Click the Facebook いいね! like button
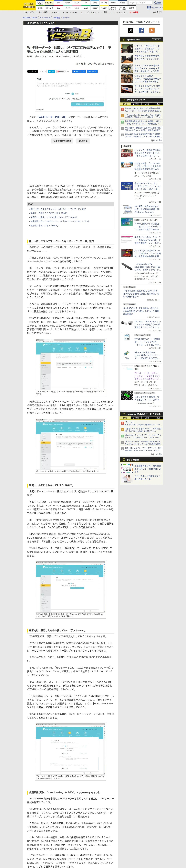 pos(79,71)
